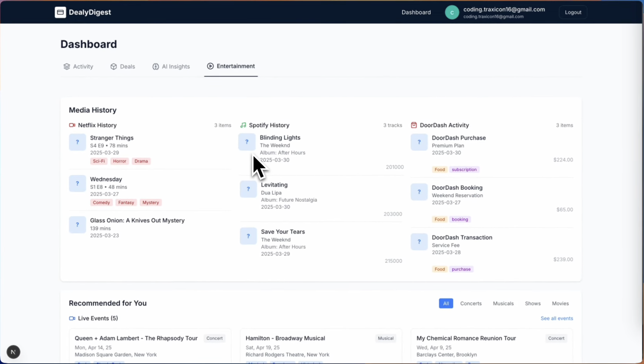Viewport: 644px width, 364px height.
Task: Filter recommendations by Musicals
Action: (x=503, y=303)
